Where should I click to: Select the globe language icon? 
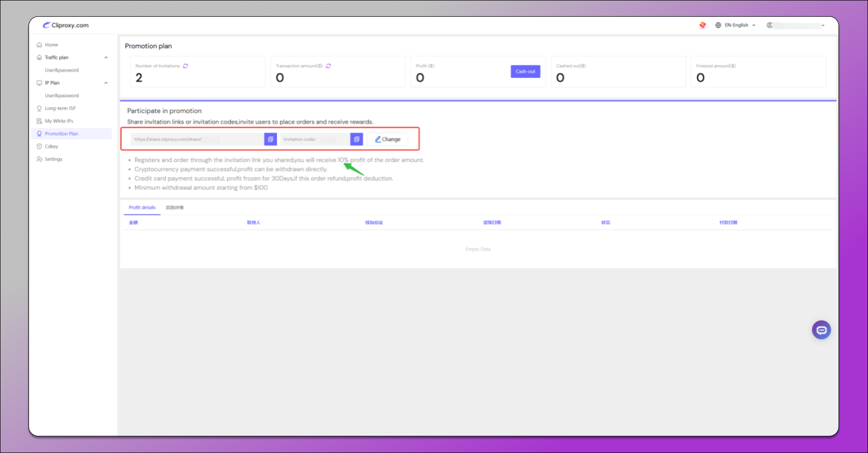(718, 25)
